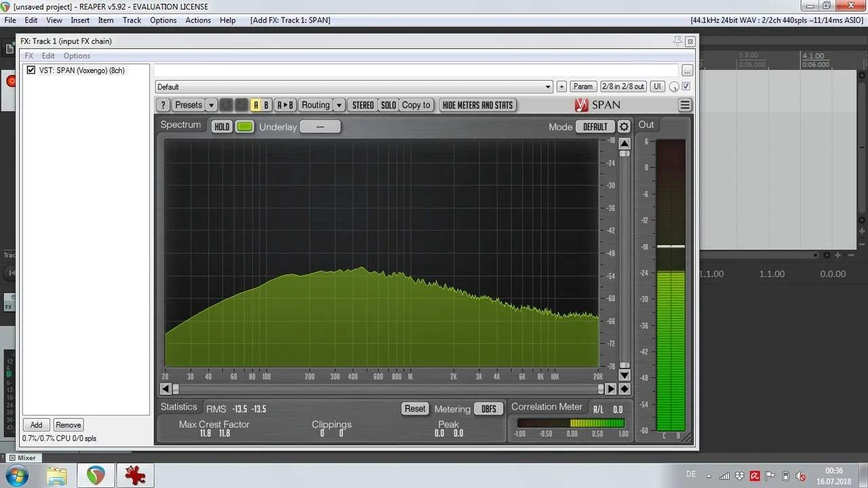The height and width of the screenshot is (488, 868).
Task: Toggle the plugin bypass checkbox at top right
Action: click(686, 87)
